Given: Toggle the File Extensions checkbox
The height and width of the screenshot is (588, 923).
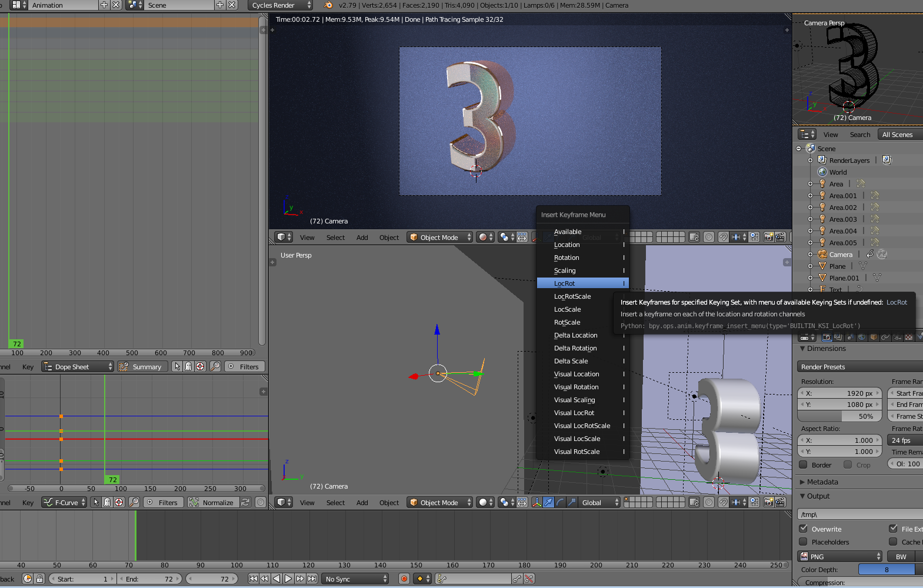Looking at the screenshot, I should coord(893,529).
